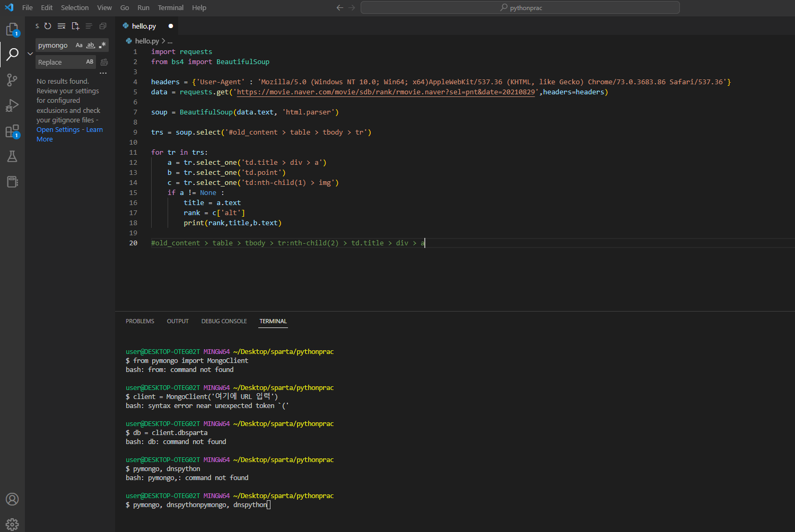The height and width of the screenshot is (532, 795).
Task: Open the Testing flask view
Action: tap(12, 156)
